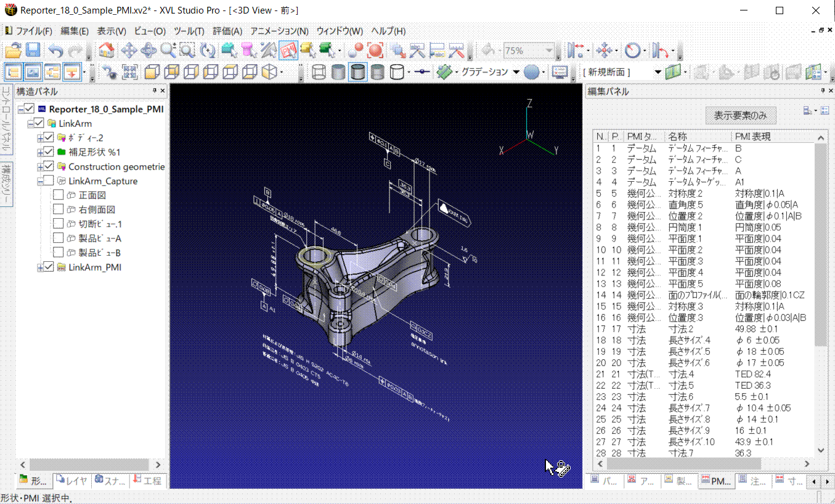The height and width of the screenshot is (504, 835).
Task: Uncheck the LinkArm node checkbox
Action: [39, 123]
